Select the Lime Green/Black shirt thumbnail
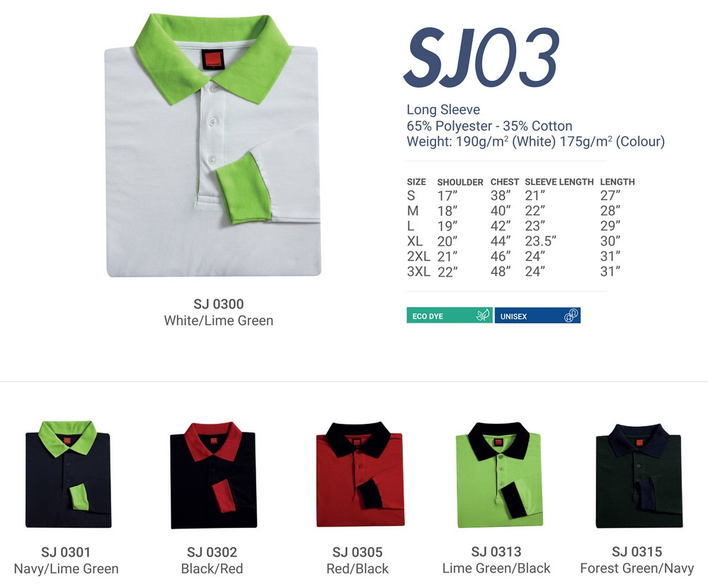708x588 pixels. pyautogui.click(x=499, y=475)
